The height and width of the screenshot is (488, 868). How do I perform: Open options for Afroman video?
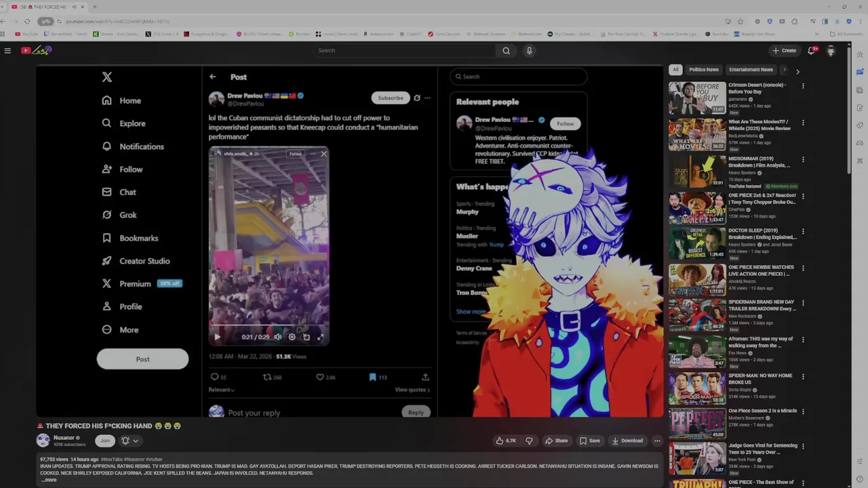[803, 340]
